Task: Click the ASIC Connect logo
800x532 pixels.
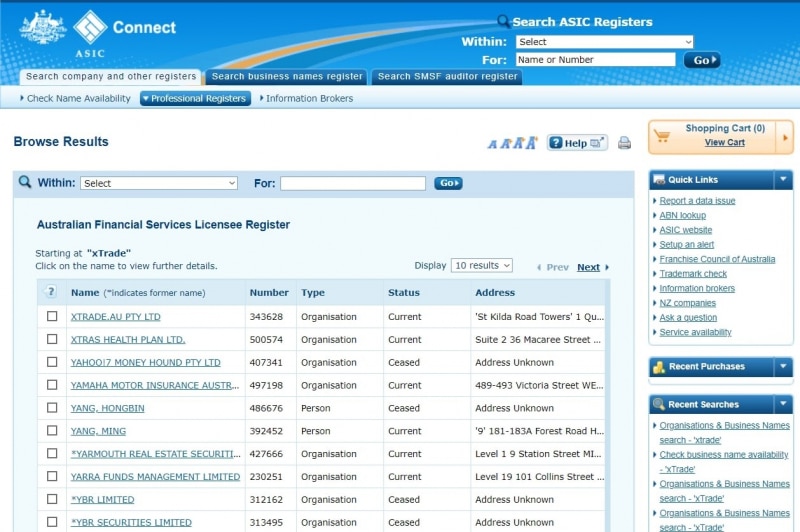Action: coord(98,33)
